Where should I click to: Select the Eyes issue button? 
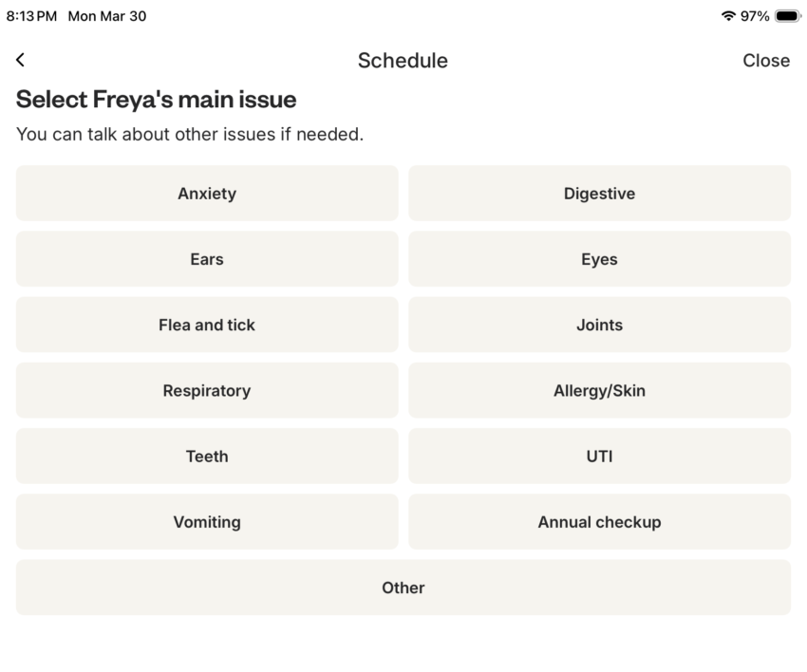coord(599,259)
